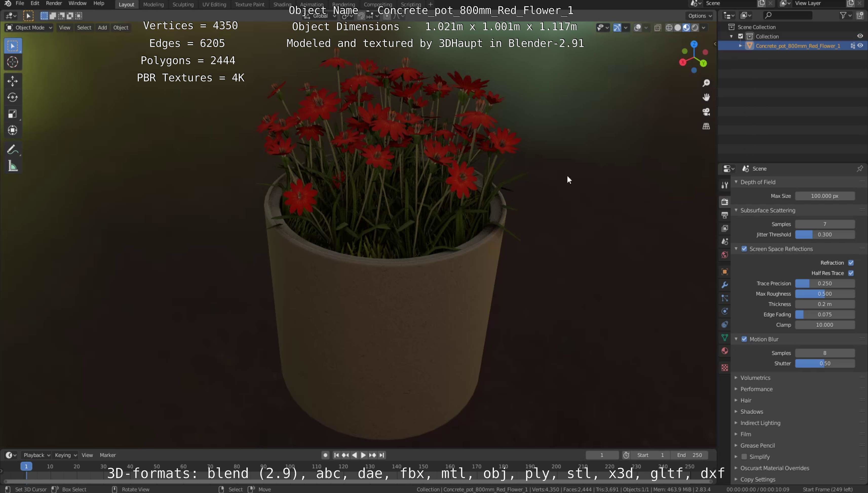
Task: Open the Options dropdown
Action: click(x=700, y=15)
